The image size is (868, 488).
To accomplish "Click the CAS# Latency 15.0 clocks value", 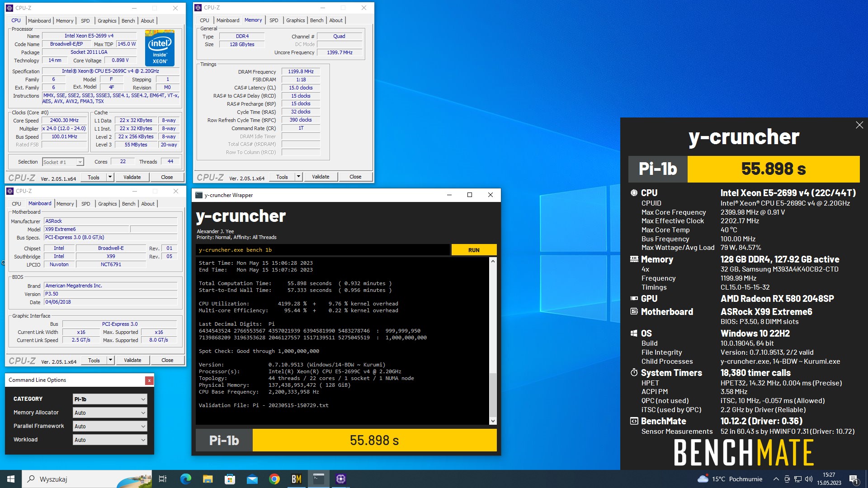I will (x=301, y=88).
